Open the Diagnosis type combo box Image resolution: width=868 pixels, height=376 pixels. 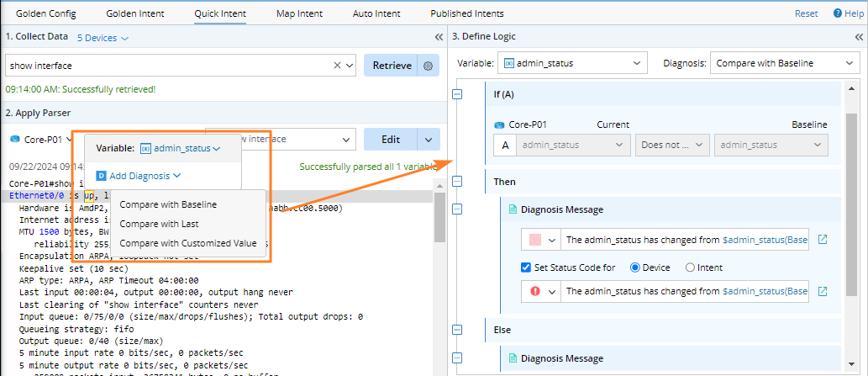point(784,63)
